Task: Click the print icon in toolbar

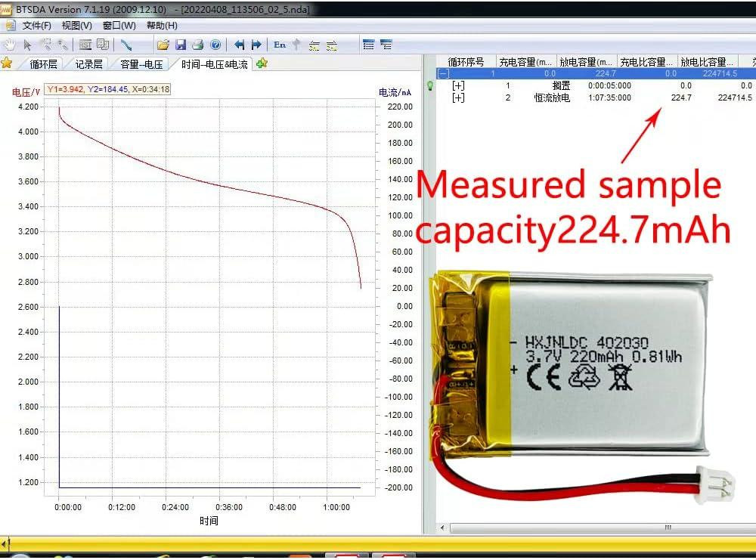Action: (197, 45)
